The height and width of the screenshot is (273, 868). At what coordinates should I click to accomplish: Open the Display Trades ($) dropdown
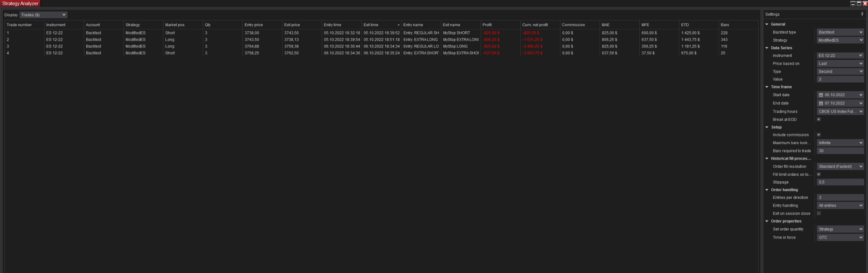tap(43, 15)
